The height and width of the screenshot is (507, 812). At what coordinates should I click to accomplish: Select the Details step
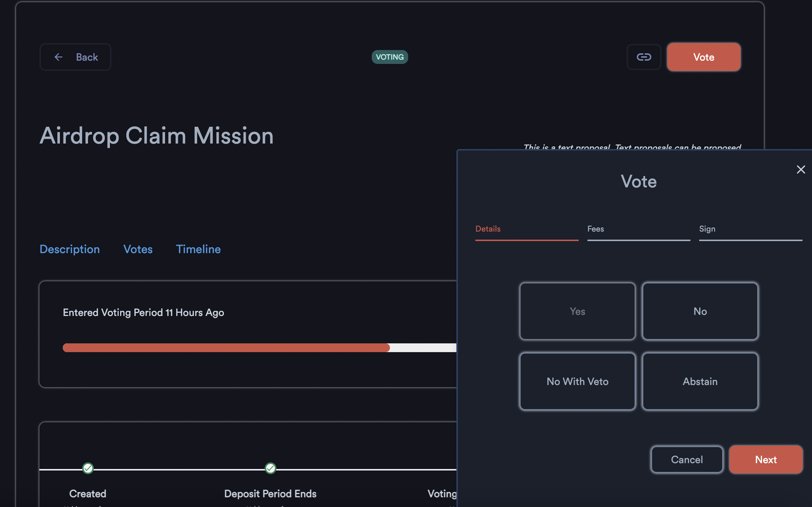click(x=488, y=229)
